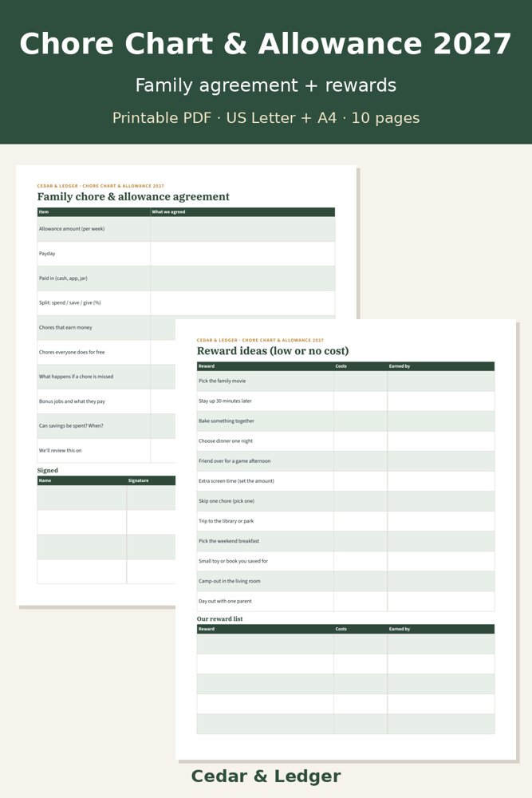Click the 'Our reward list' heading
The image size is (532, 798).
coord(219,619)
